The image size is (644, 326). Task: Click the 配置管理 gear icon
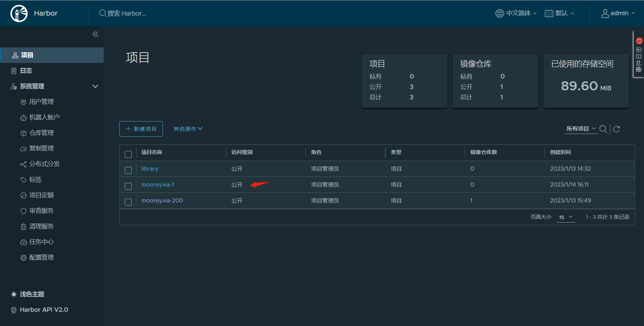[24, 258]
